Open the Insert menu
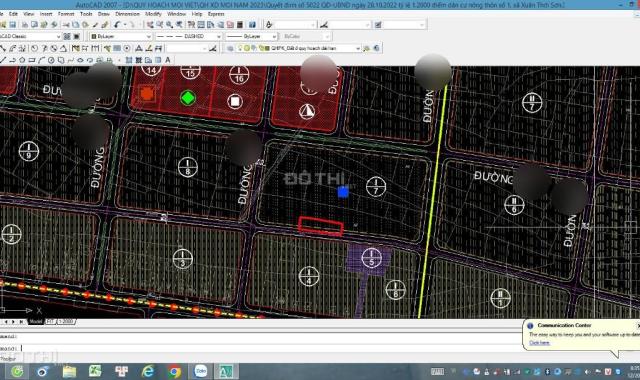The width and height of the screenshot is (640, 380). pyautogui.click(x=46, y=14)
